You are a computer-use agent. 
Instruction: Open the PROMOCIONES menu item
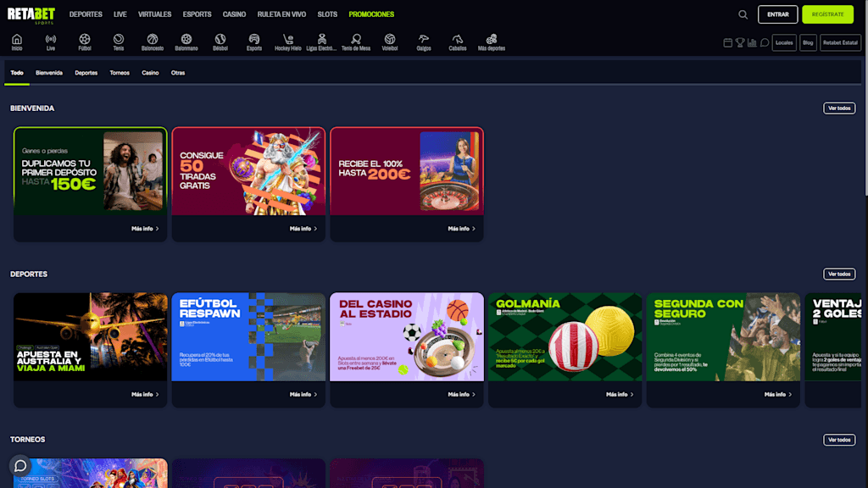click(372, 14)
